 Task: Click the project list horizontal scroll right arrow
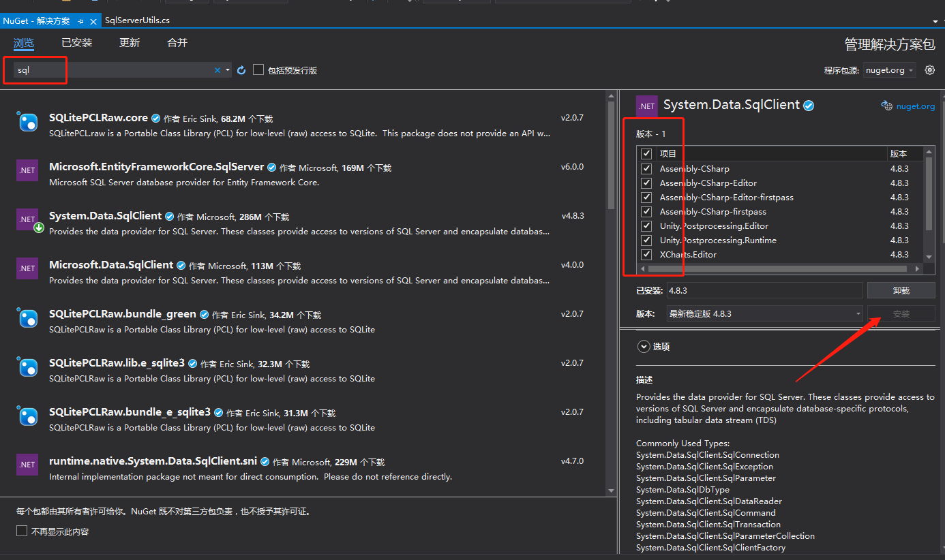(x=917, y=268)
